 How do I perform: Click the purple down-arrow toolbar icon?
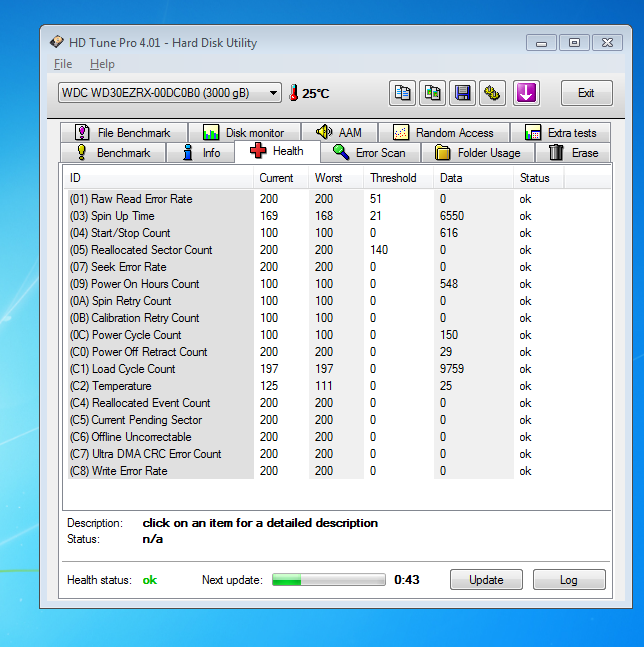pyautogui.click(x=526, y=93)
